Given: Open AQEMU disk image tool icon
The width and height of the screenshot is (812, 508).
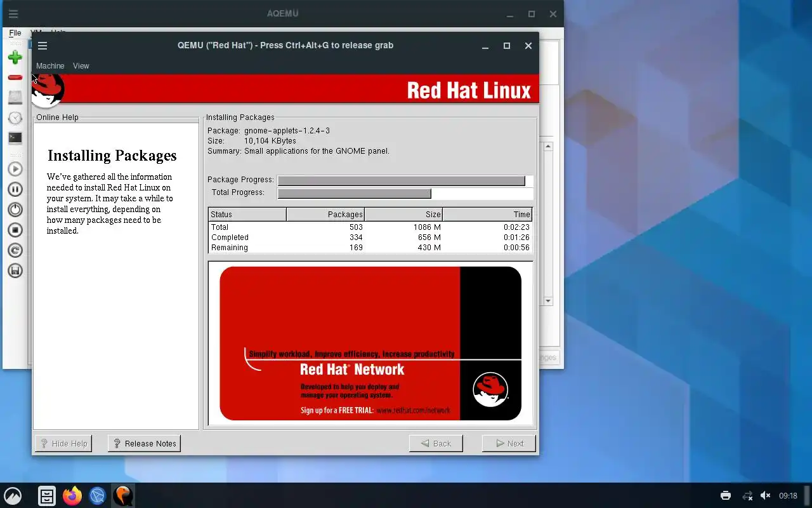Looking at the screenshot, I should pyautogui.click(x=15, y=98).
